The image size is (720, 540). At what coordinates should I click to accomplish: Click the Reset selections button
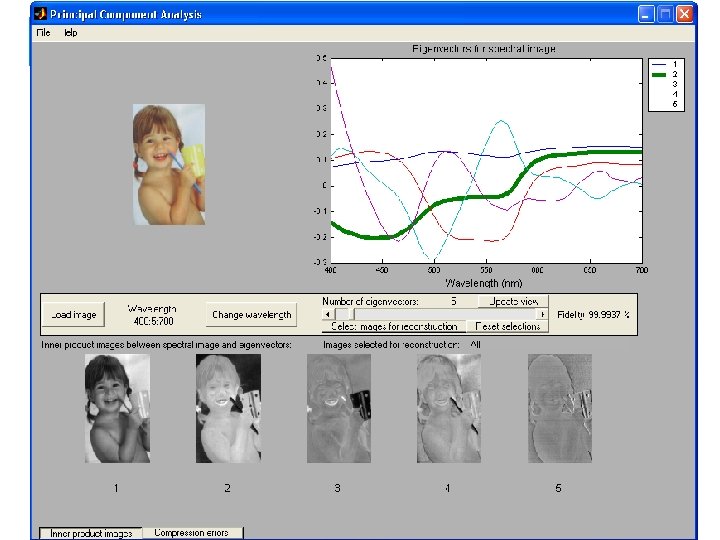coord(507,326)
